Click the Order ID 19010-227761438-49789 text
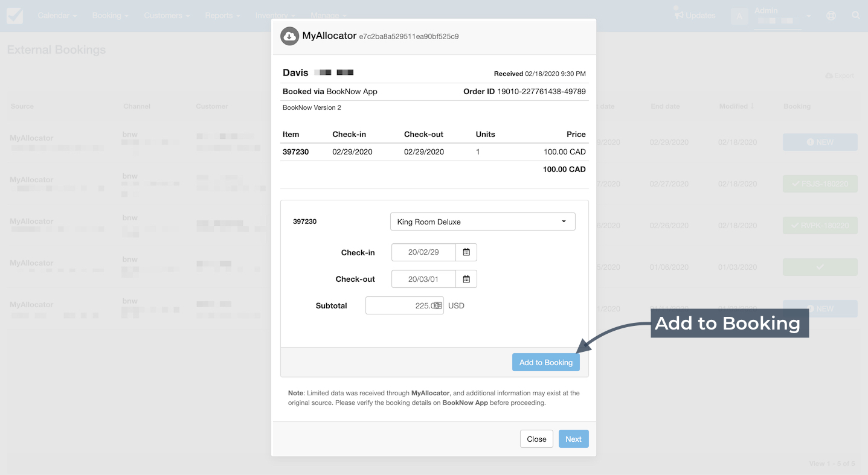Screen dimensions: 868x475 click(x=524, y=92)
